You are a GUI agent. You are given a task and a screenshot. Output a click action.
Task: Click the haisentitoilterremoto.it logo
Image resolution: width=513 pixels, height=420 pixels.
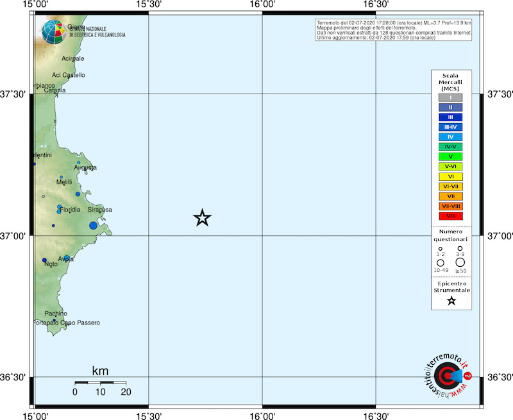pos(449,374)
